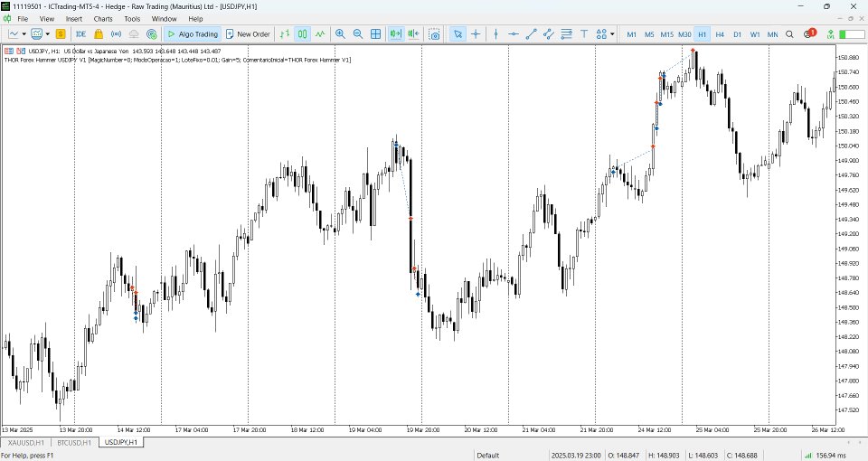Switch to line chart type
The width and height of the screenshot is (868, 461).
point(320,33)
